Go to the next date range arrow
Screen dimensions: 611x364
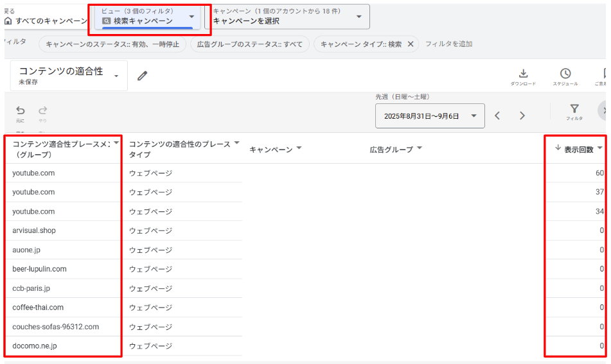point(522,116)
